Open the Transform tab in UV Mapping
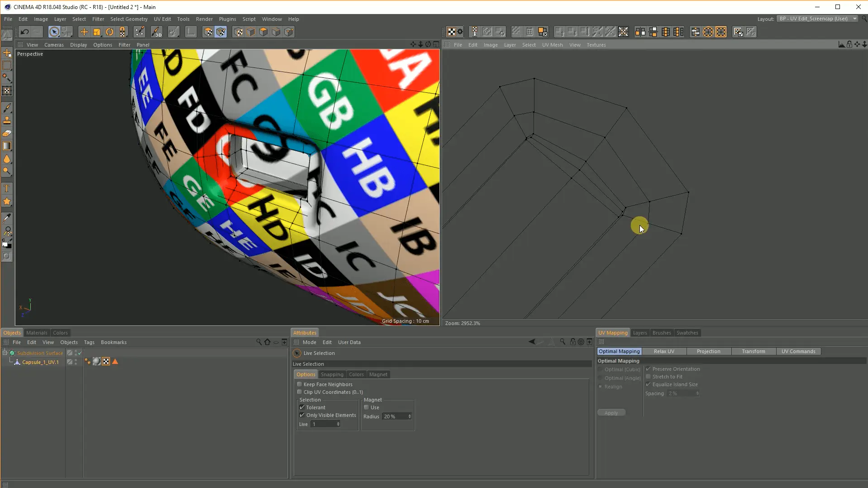 (753, 351)
